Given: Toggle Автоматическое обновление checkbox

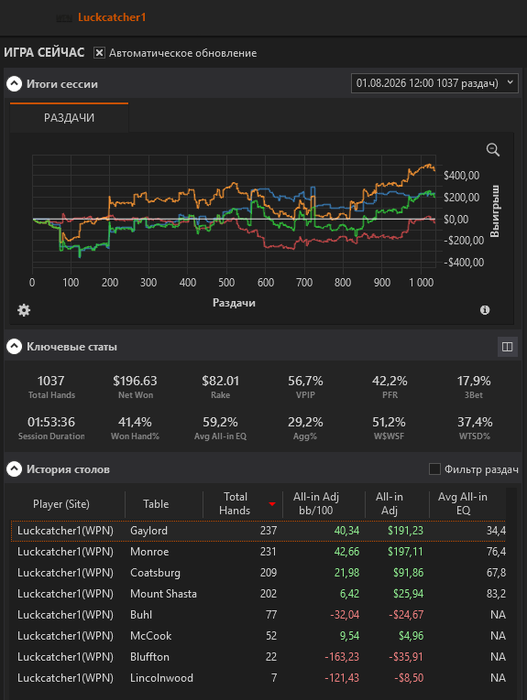Looking at the screenshot, I should (x=99, y=53).
